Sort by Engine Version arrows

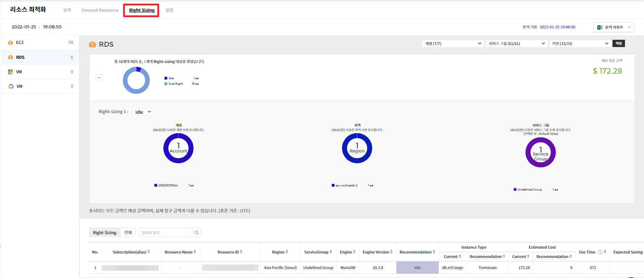392,252
